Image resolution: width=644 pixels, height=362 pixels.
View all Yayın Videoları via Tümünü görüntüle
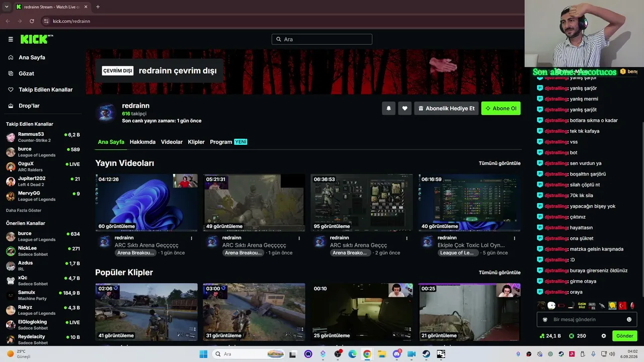[x=500, y=163]
